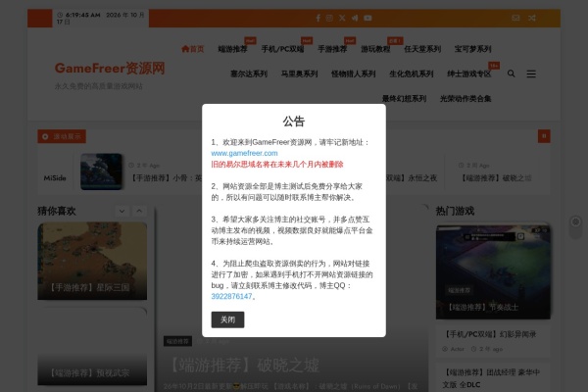Click the 滚动展示 ticker label
Viewport: 588px width, 392px height.
[62, 136]
